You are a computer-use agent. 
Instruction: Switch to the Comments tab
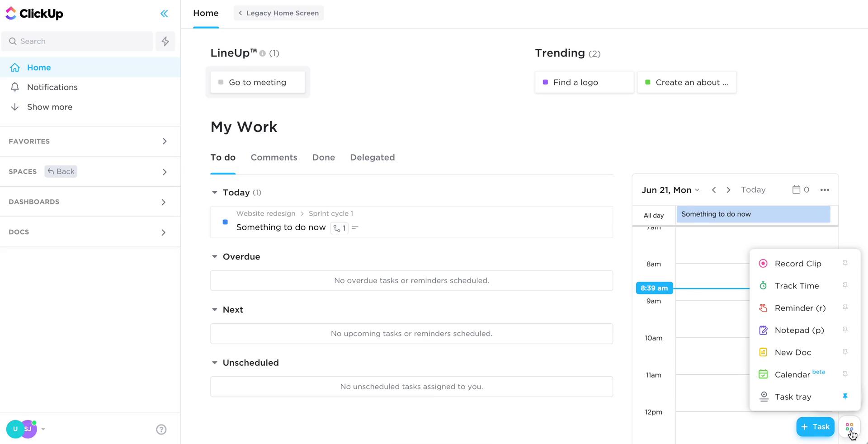274,157
